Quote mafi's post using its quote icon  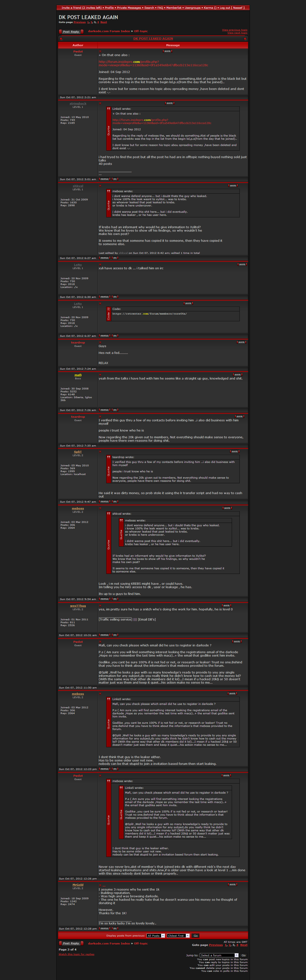238,375
